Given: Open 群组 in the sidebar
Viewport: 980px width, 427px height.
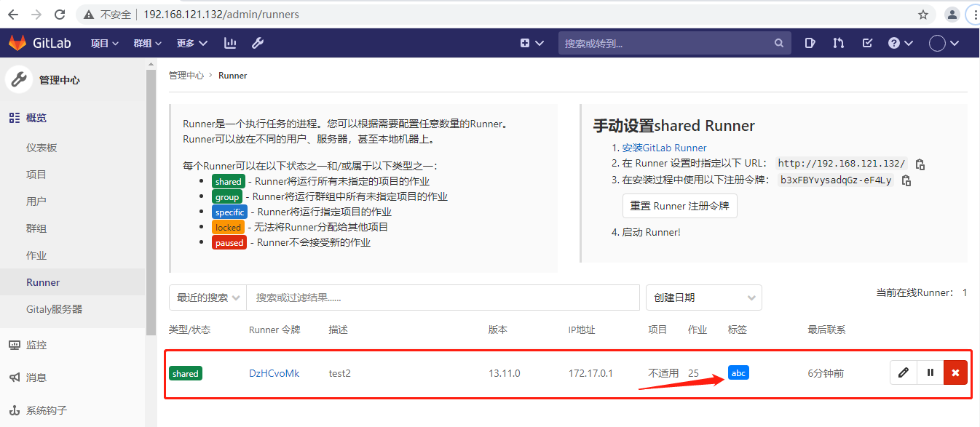Looking at the screenshot, I should tap(36, 228).
